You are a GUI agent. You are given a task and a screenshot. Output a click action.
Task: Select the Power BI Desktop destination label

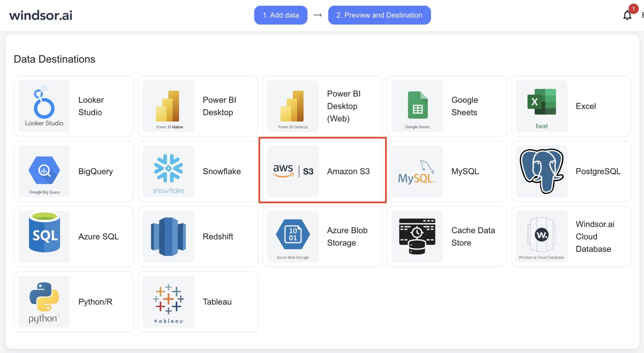[x=220, y=106]
